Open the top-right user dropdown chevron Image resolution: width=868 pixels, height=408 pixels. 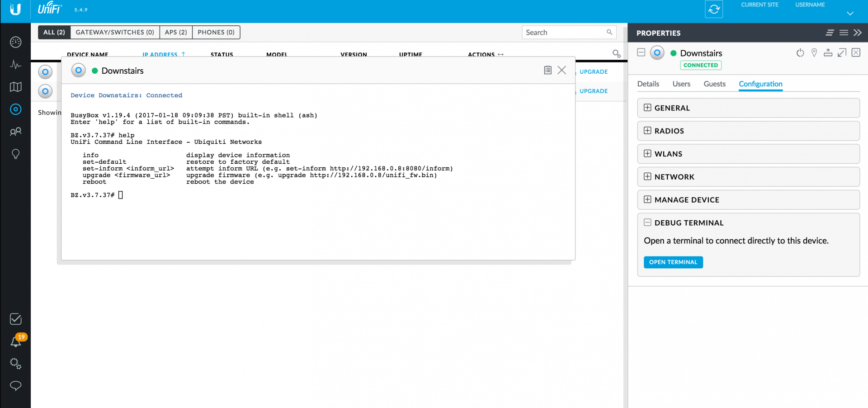click(850, 14)
